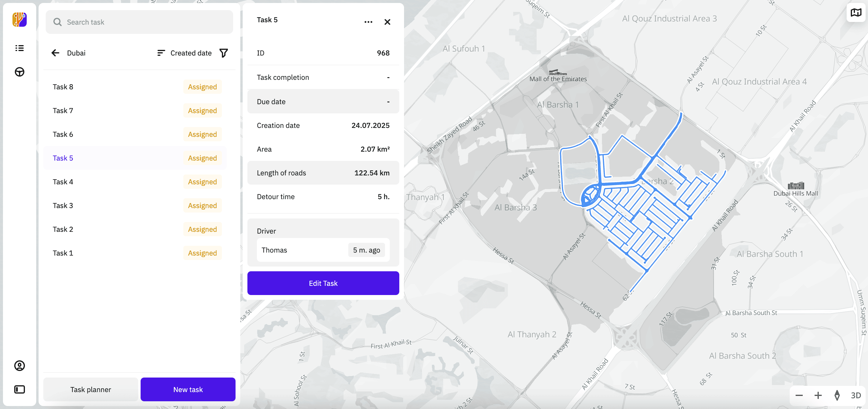Switch map style with the map icon

tap(856, 13)
